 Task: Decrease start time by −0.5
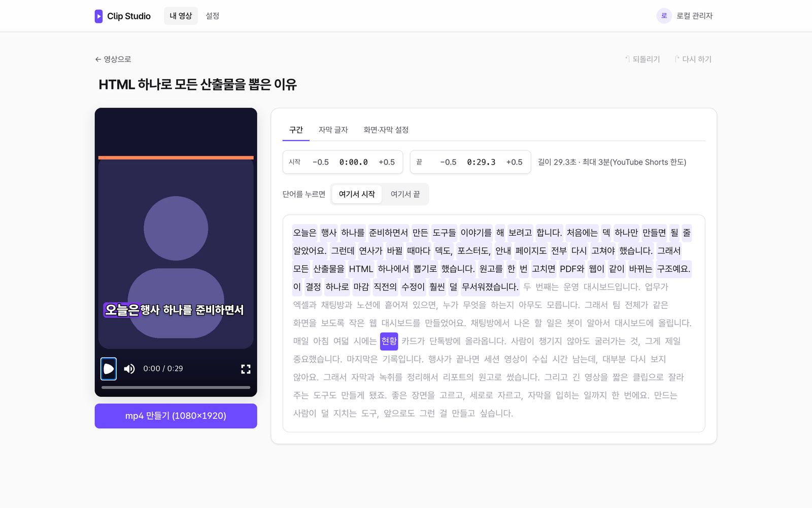320,162
